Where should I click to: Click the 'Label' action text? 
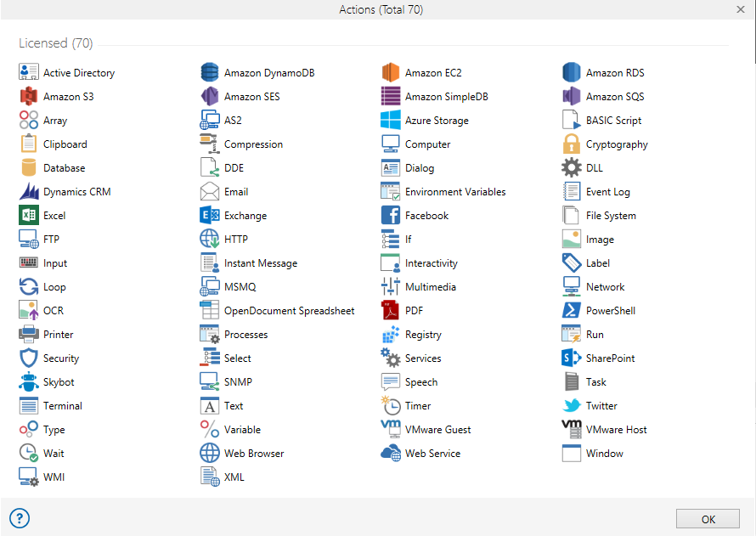click(598, 262)
